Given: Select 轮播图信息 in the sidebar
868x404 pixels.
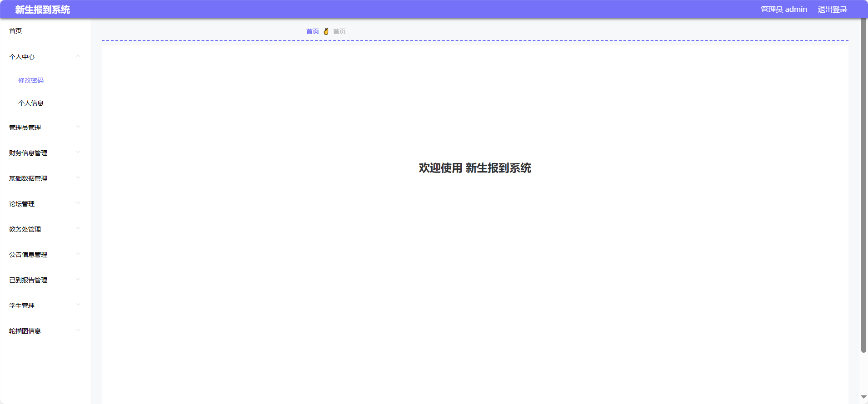Looking at the screenshot, I should point(25,331).
